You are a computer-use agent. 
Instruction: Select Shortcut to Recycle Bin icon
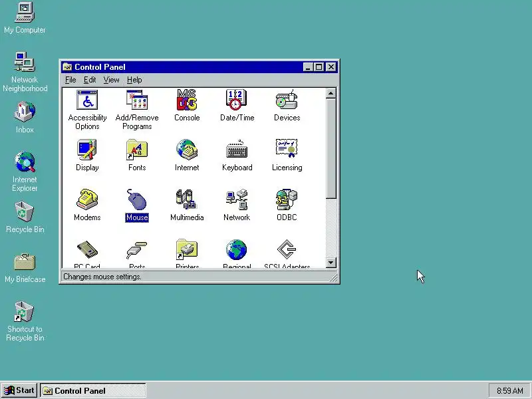pos(25,311)
